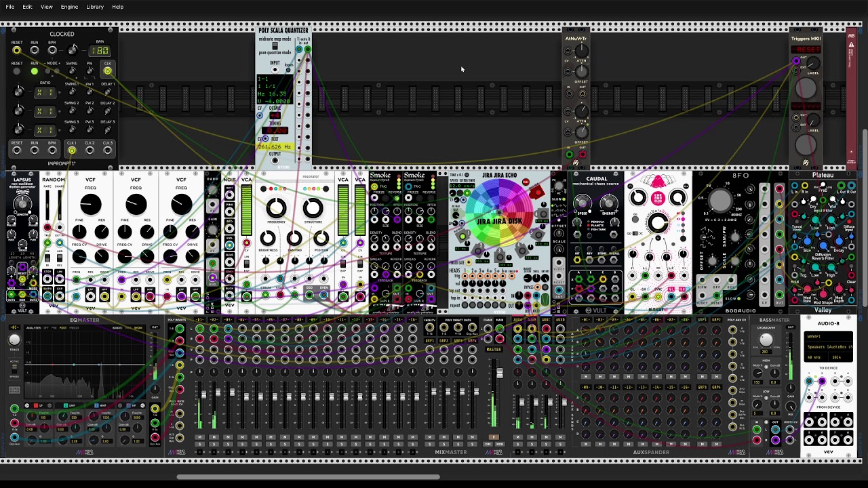The image size is (868, 488).
Task: Open the Engine menu
Action: tap(69, 7)
